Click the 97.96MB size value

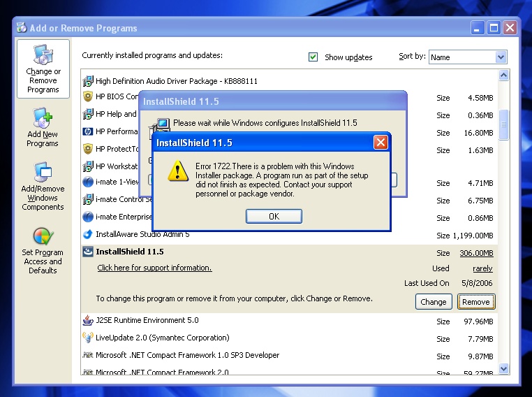478,322
